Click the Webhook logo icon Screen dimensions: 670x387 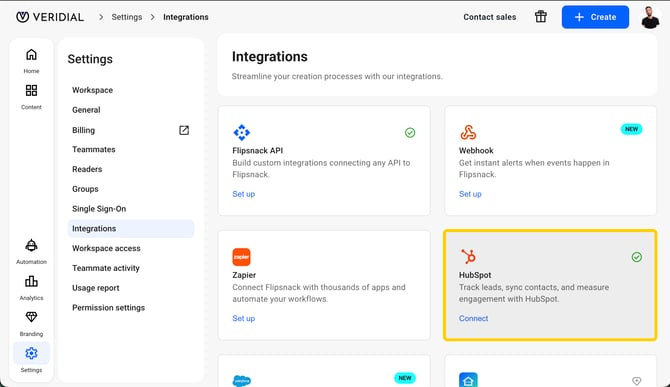[x=468, y=132]
